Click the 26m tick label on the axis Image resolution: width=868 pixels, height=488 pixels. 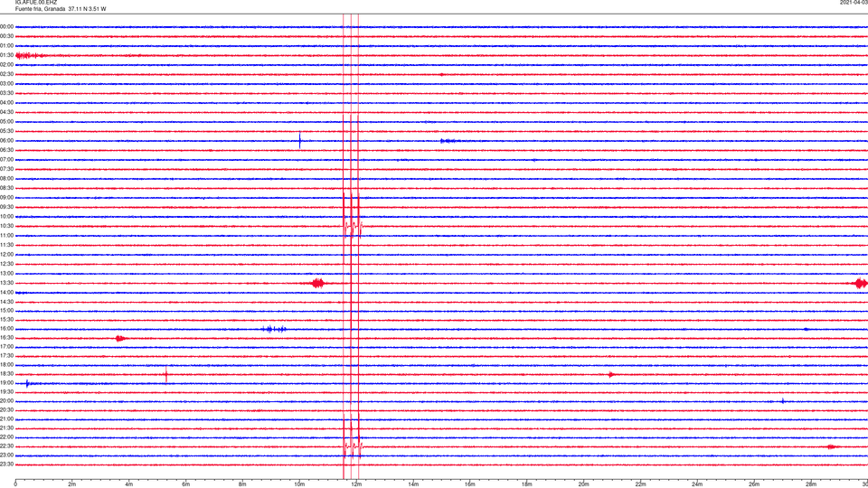754,484
